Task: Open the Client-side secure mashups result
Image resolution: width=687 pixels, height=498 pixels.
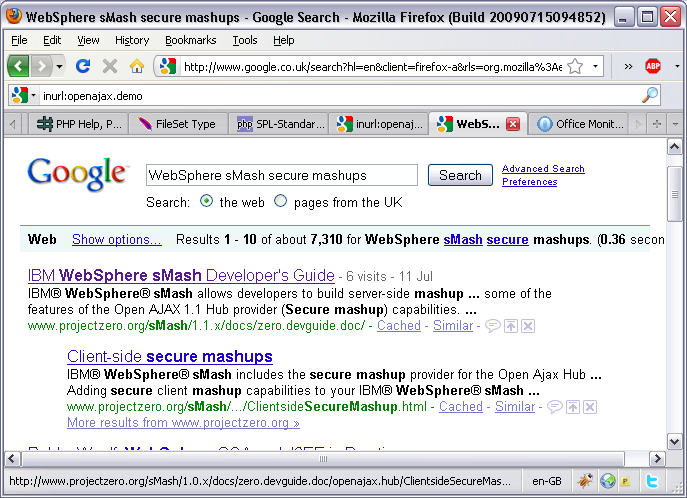Action: (170, 357)
